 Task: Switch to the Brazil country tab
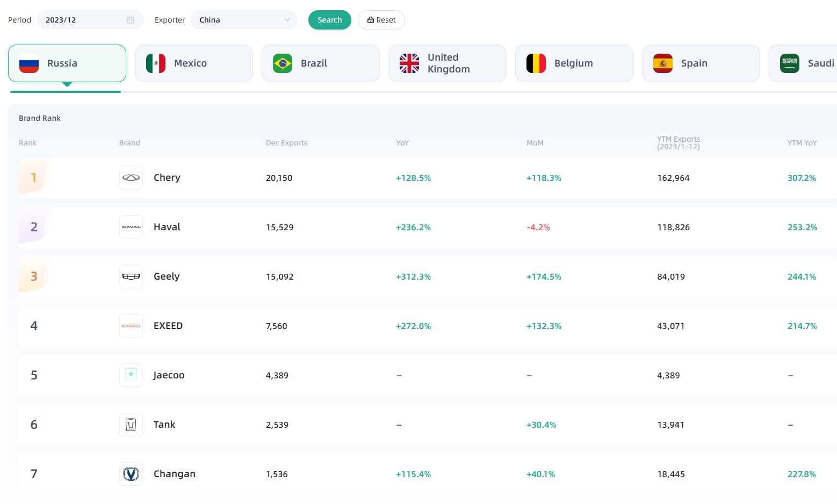321,63
